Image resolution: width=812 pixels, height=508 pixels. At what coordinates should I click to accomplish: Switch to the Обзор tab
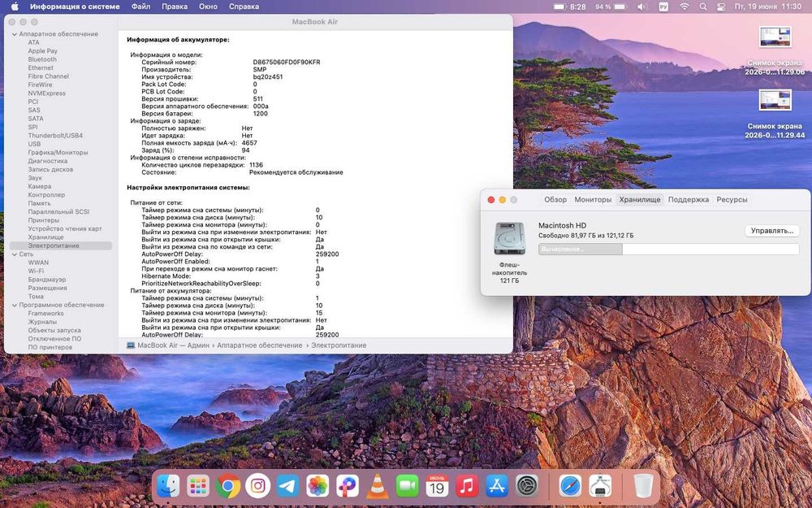coord(555,200)
